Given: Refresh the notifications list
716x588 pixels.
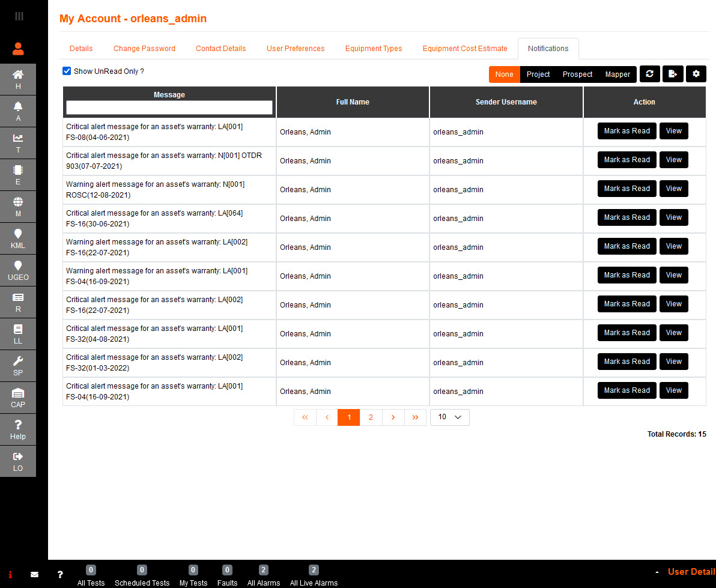Looking at the screenshot, I should click(x=649, y=74).
